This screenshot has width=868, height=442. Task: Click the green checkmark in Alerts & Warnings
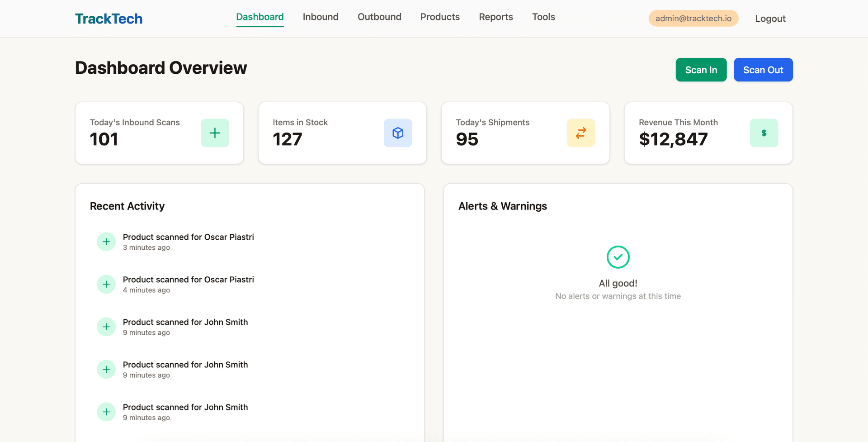point(618,257)
